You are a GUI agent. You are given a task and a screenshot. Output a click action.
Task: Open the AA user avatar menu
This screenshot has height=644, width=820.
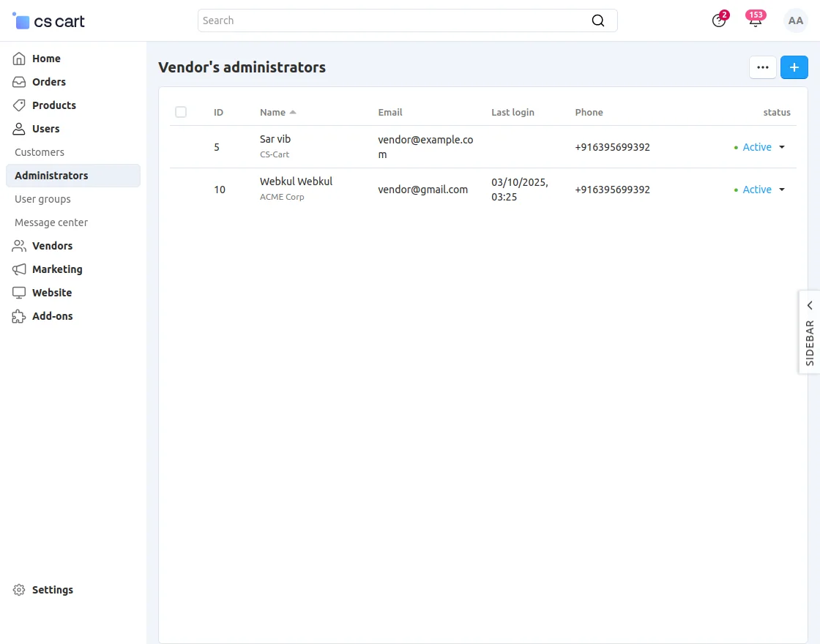[796, 21]
